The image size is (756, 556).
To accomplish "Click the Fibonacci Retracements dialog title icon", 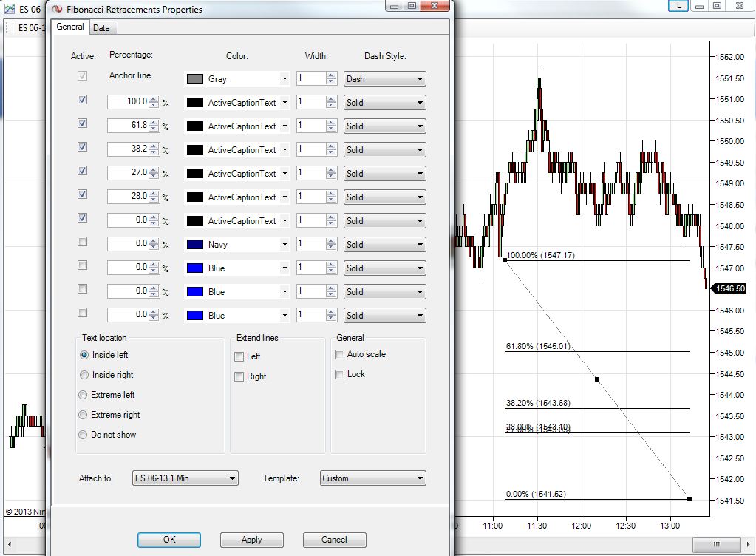I will click(57, 9).
